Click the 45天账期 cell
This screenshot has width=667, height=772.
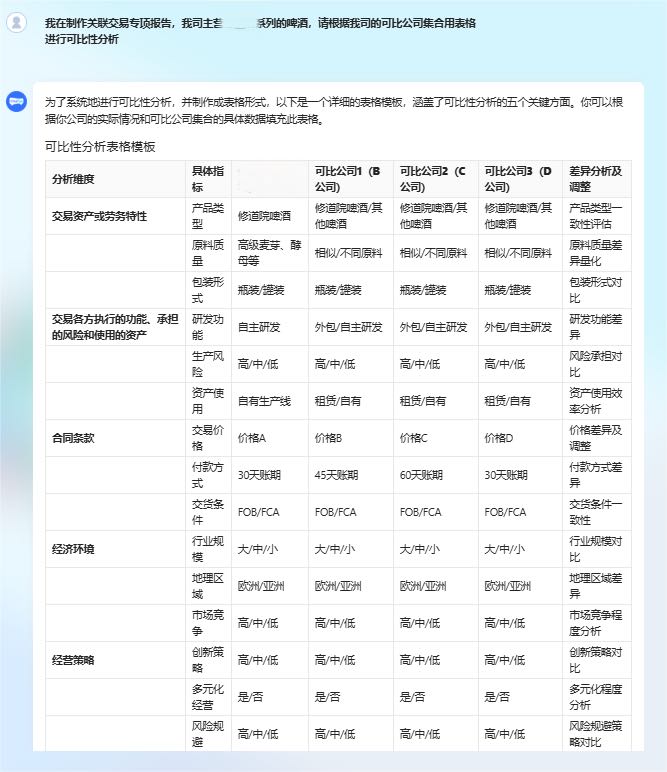pos(336,475)
